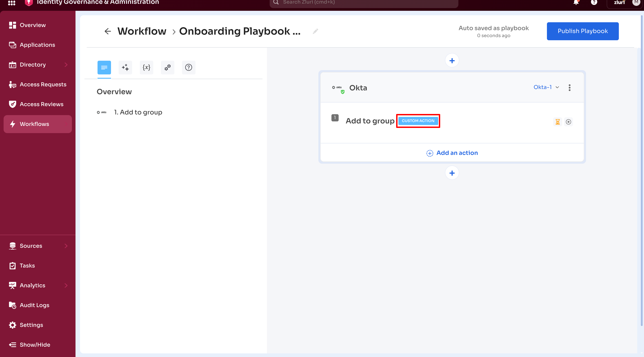Click the question mark help tab
Viewport: 644px width, 357px height.
click(x=189, y=67)
